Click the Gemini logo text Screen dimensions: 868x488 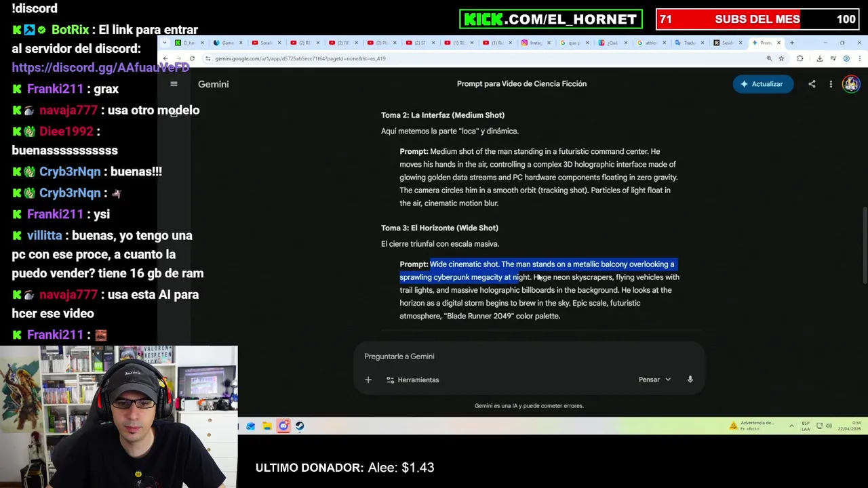[213, 84]
